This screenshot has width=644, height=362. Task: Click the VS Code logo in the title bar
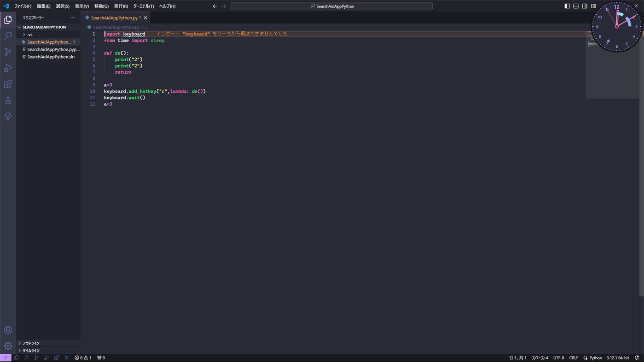6,6
